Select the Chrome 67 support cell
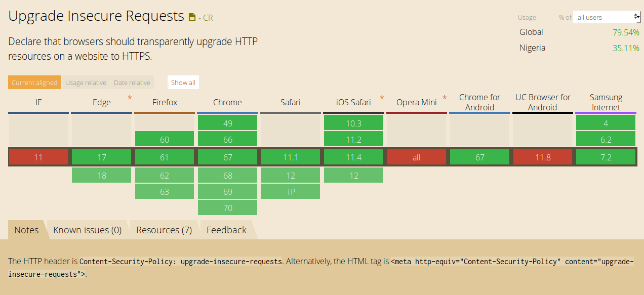 point(227,157)
